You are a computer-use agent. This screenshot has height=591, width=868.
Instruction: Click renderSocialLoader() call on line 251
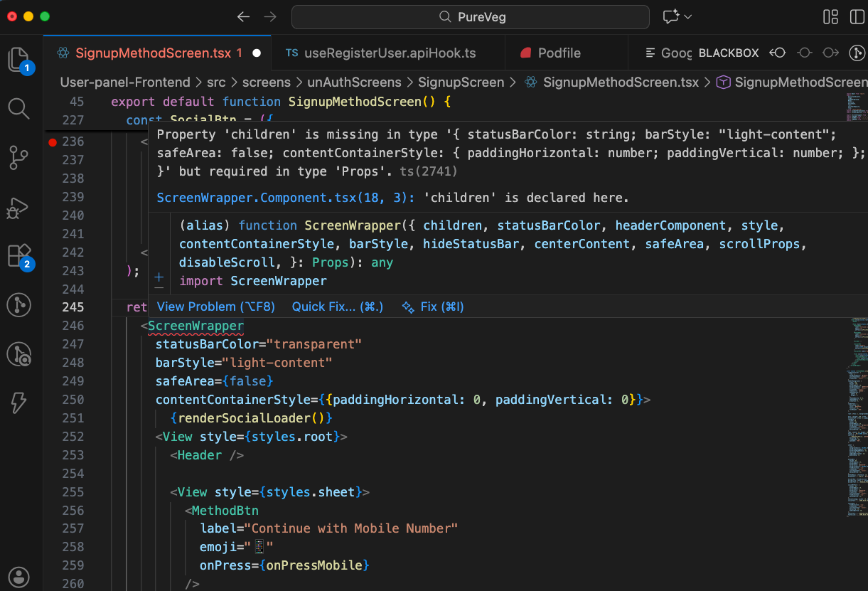coord(251,418)
